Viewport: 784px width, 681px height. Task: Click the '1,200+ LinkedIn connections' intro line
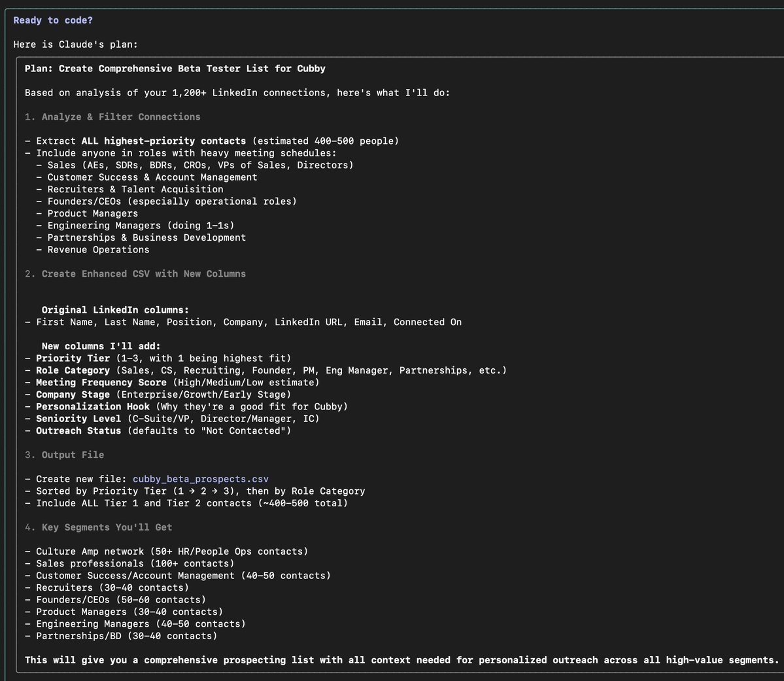[237, 93]
